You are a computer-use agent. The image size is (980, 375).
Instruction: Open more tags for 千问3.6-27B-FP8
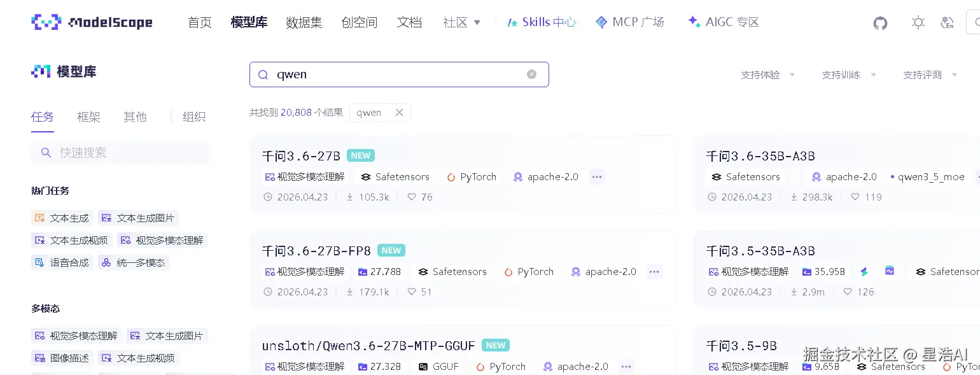click(654, 272)
